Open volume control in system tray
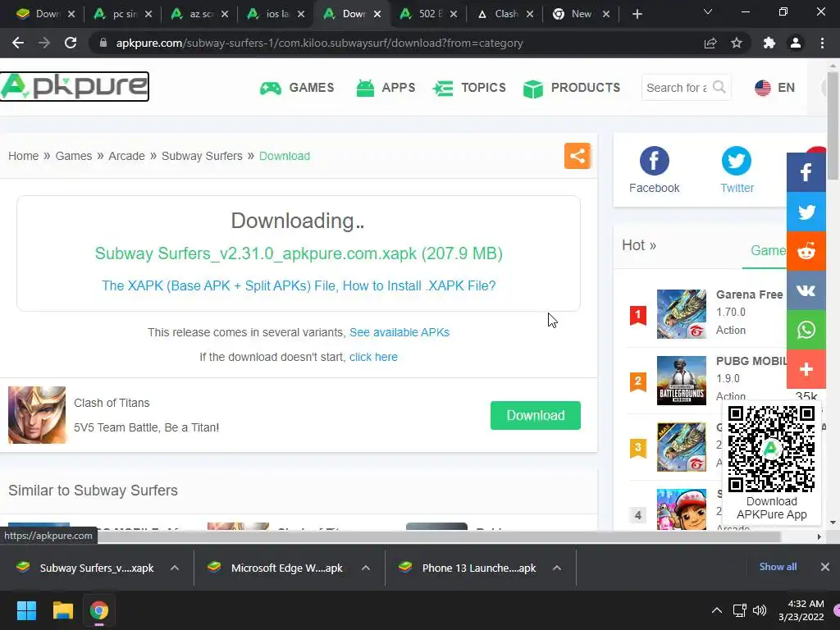This screenshot has width=840, height=630. (760, 610)
